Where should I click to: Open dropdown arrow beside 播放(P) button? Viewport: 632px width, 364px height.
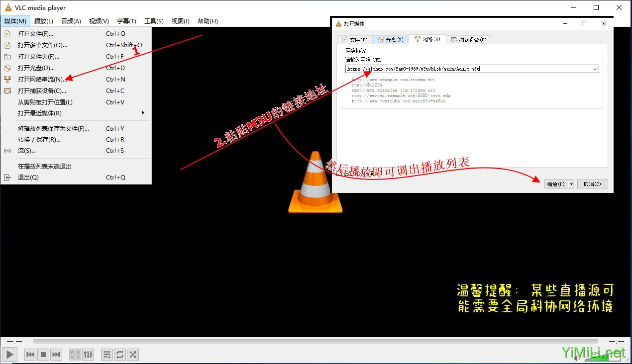point(571,184)
